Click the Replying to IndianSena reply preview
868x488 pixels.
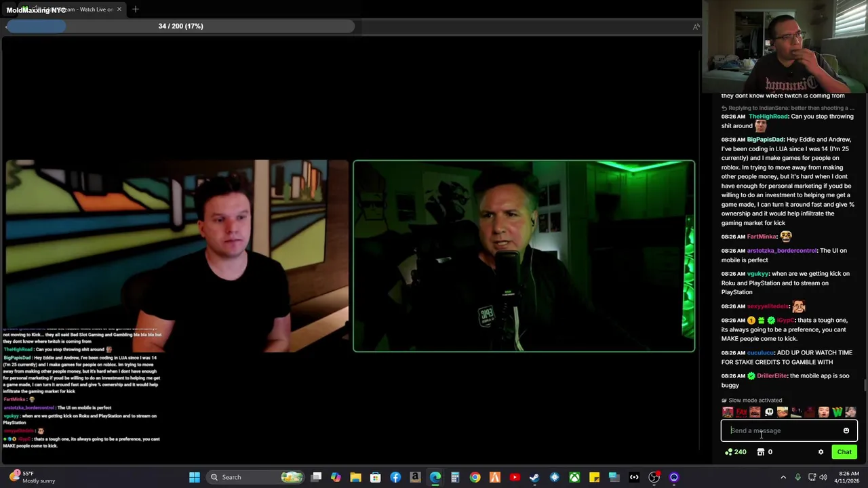click(787, 108)
